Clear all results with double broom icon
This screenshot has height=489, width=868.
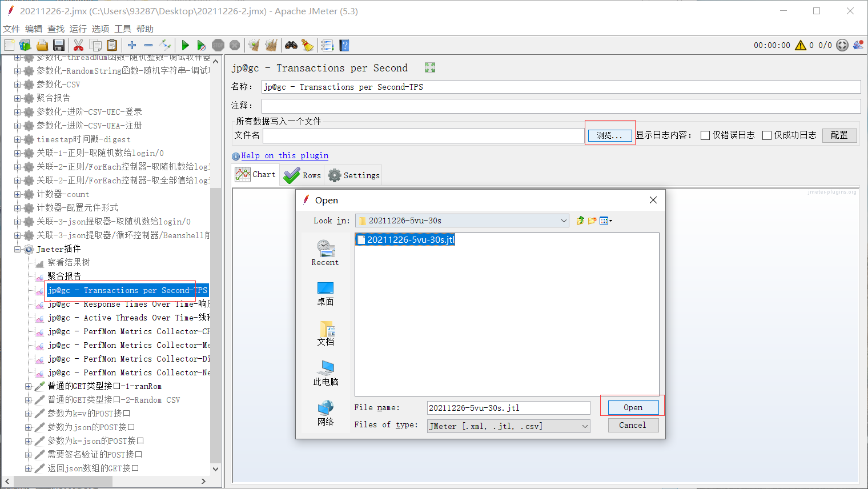[271, 45]
